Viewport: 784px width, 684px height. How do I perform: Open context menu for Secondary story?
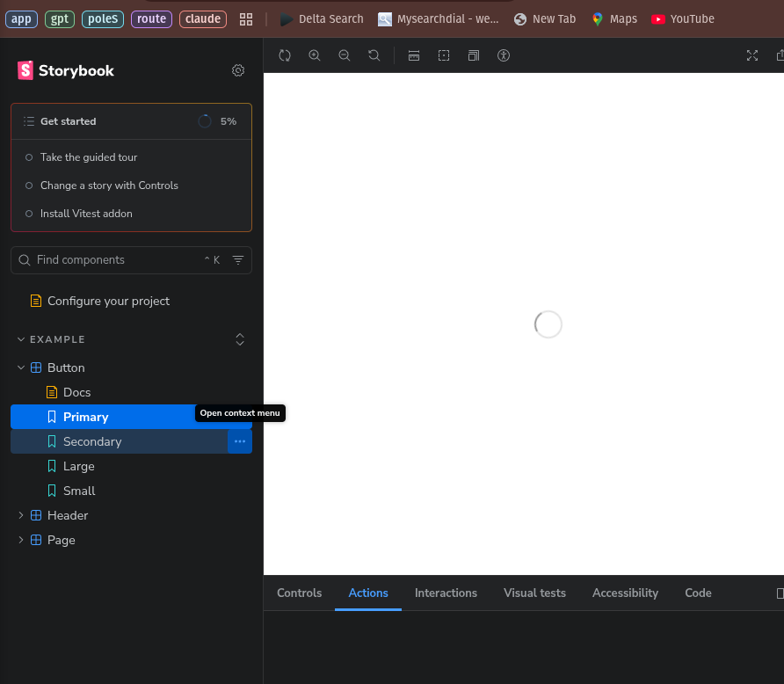point(240,441)
